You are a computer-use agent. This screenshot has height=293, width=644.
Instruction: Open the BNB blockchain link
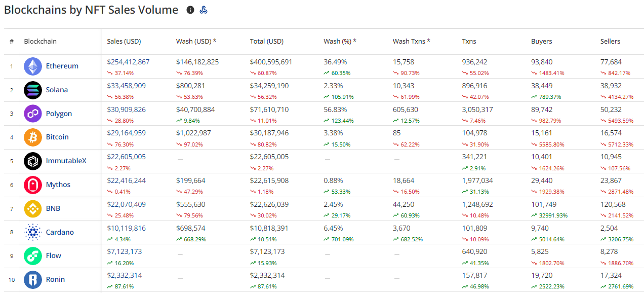(54, 208)
